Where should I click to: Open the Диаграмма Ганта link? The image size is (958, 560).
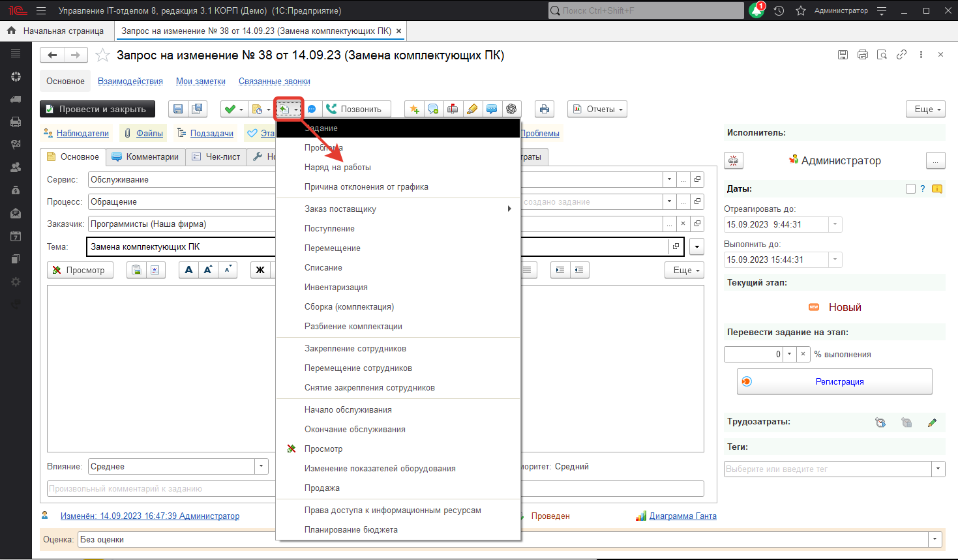click(682, 516)
